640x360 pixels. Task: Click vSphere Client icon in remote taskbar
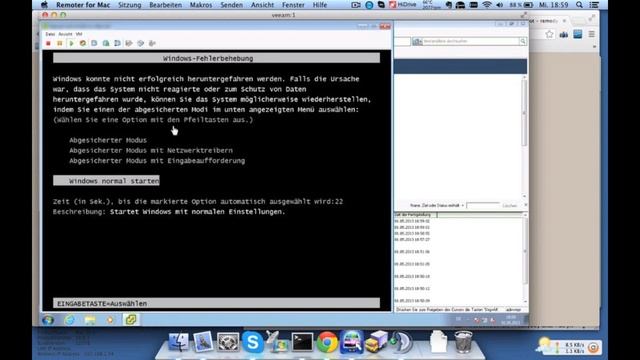[x=131, y=320]
